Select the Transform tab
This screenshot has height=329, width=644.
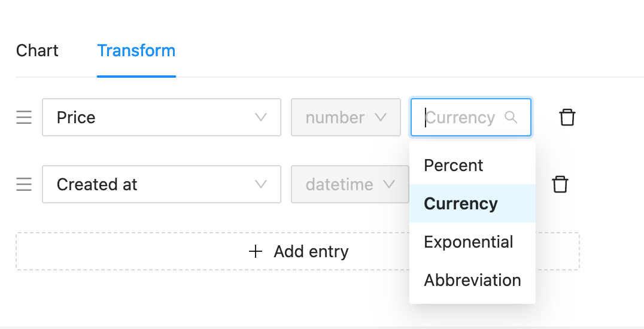(136, 51)
